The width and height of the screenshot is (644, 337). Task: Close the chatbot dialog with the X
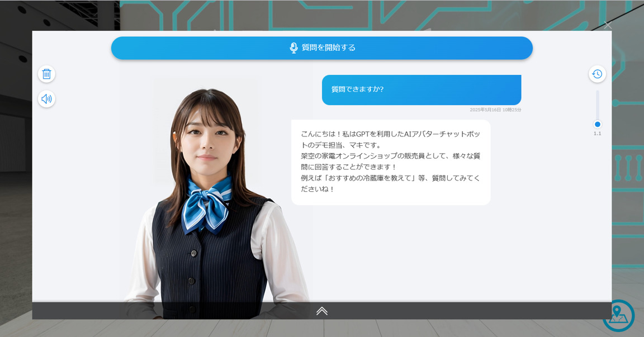pyautogui.click(x=608, y=25)
